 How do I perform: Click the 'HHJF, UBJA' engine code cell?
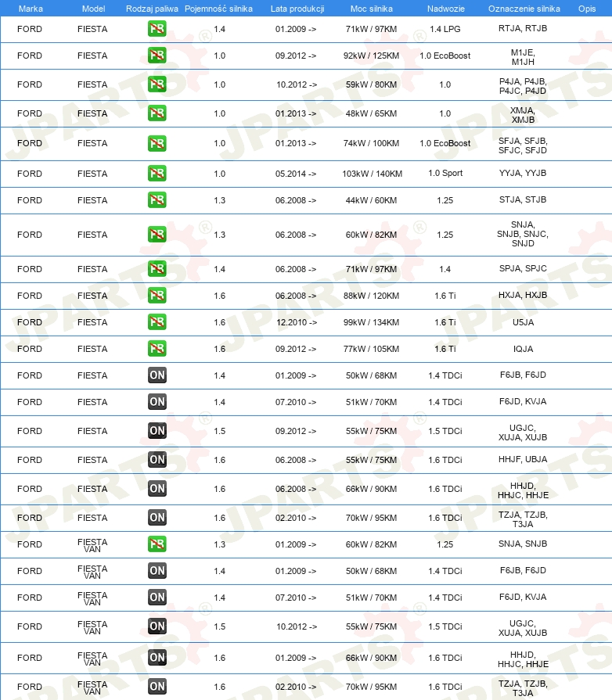(523, 459)
